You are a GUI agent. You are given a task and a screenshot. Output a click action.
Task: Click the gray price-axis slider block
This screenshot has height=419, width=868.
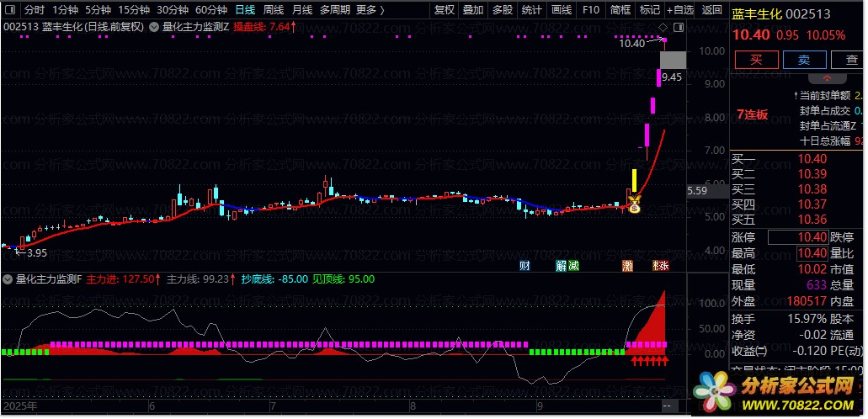674,60
